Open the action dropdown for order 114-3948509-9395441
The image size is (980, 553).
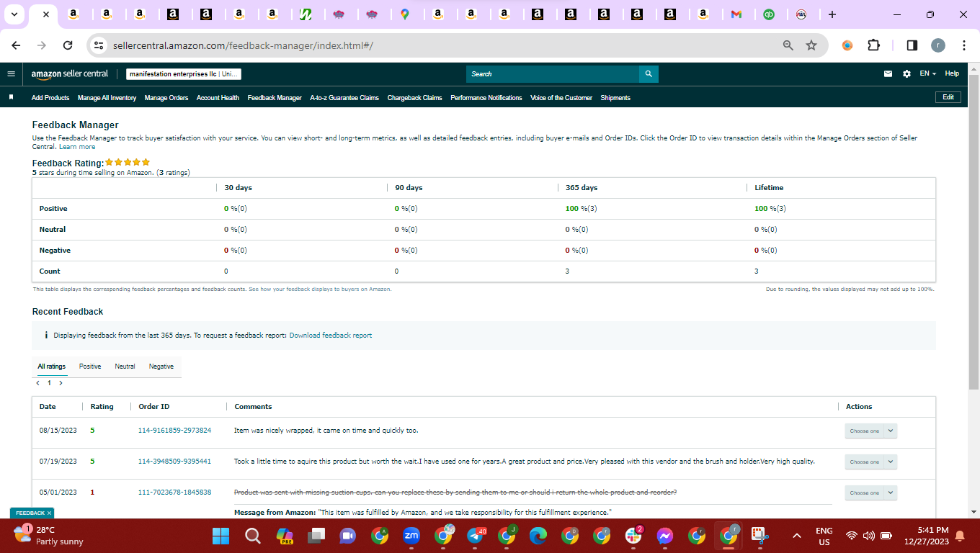[x=870, y=462]
